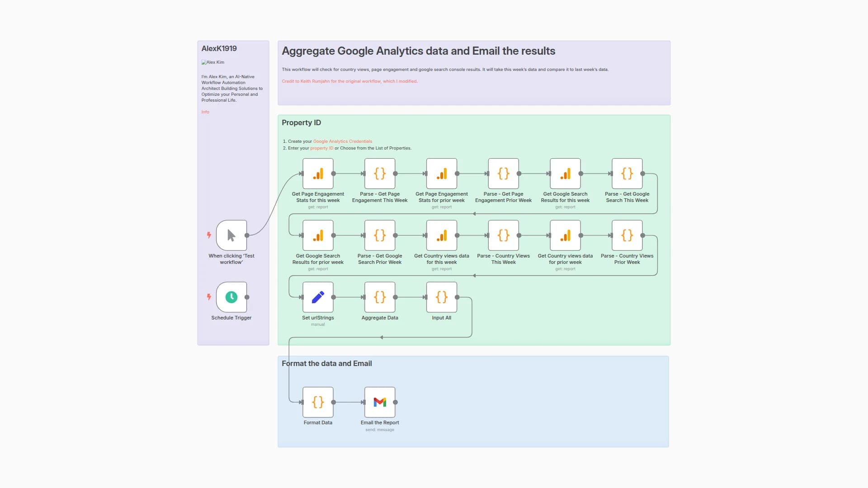Open the Aggregate Data code node

tap(380, 297)
